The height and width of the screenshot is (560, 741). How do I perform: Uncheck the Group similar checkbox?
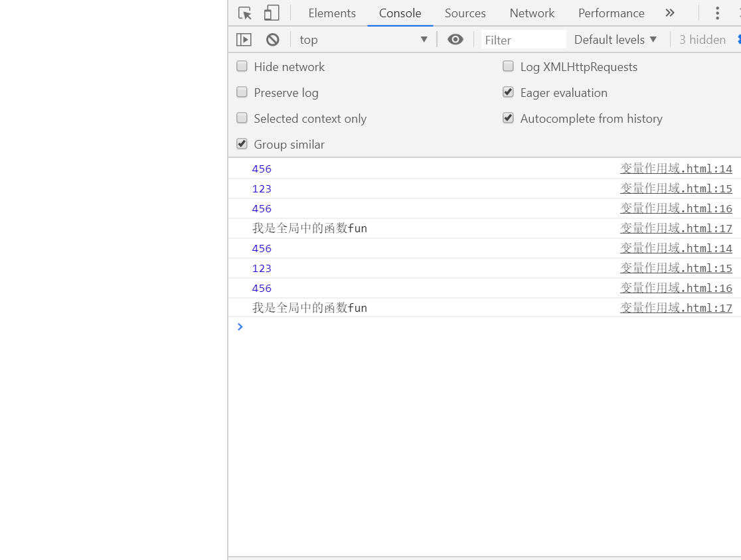pyautogui.click(x=242, y=144)
